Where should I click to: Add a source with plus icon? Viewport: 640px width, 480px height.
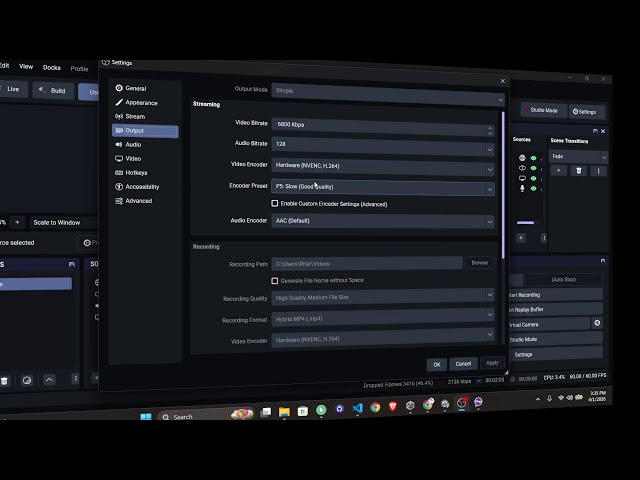point(521,238)
